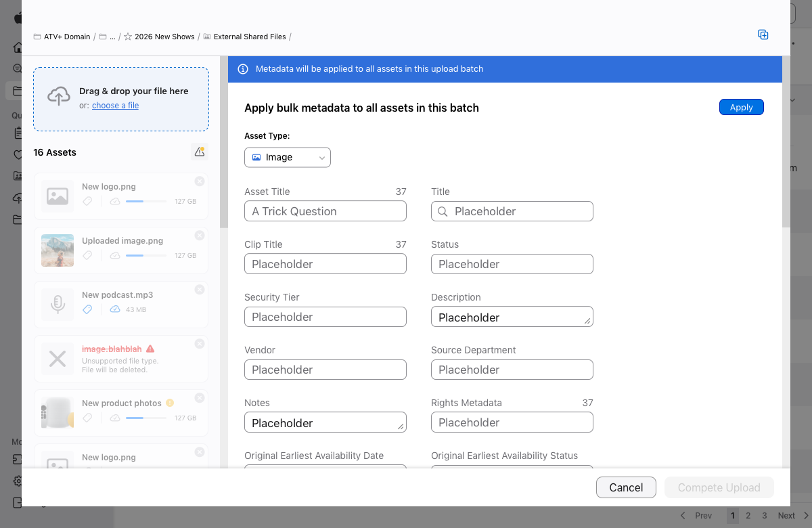Select the Favorites heart icon in the sidebar
The image size is (812, 528).
click(x=18, y=155)
